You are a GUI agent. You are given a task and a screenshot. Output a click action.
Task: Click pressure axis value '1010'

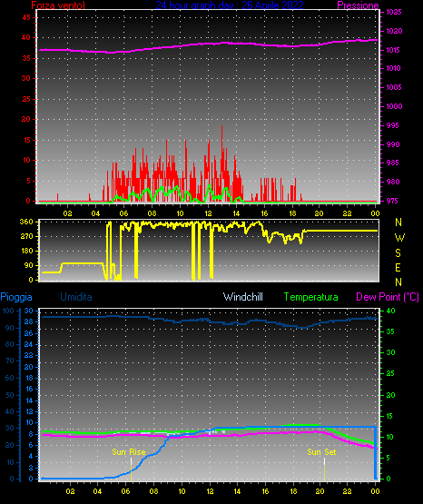pos(393,68)
